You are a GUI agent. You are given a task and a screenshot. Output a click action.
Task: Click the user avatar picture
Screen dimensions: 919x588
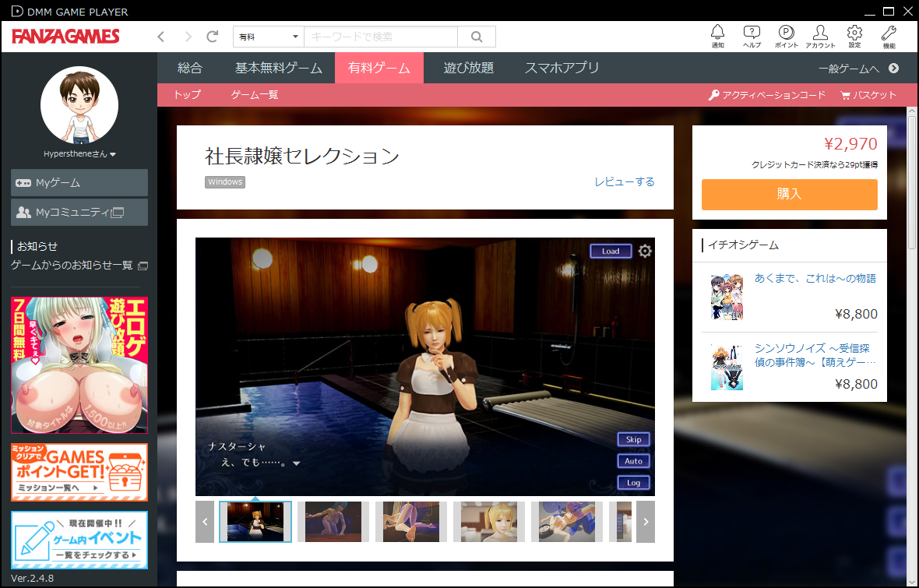(79, 105)
